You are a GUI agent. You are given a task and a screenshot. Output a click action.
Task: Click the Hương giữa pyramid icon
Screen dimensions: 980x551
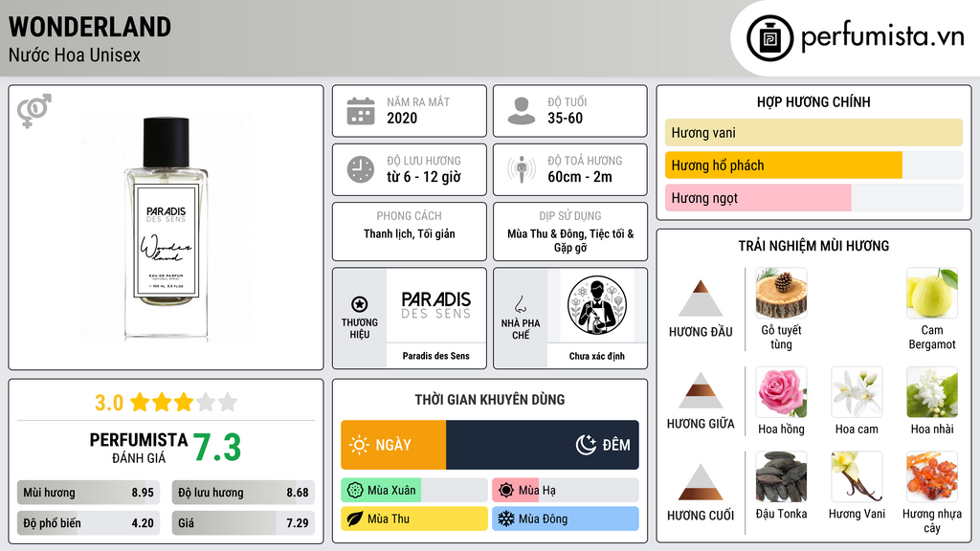pyautogui.click(x=701, y=390)
